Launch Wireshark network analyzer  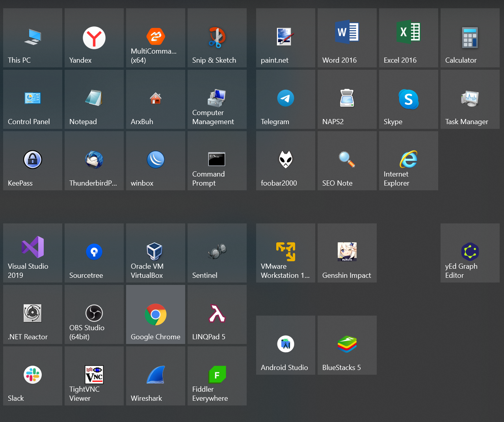155,376
